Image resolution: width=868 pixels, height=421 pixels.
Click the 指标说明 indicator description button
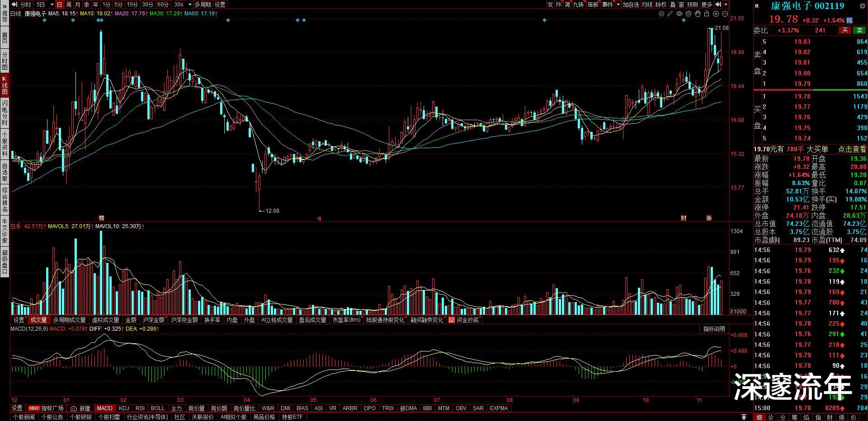pyautogui.click(x=714, y=329)
